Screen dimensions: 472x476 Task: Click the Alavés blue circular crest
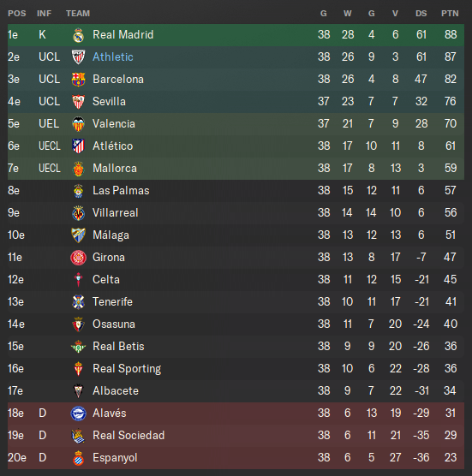coord(78,414)
